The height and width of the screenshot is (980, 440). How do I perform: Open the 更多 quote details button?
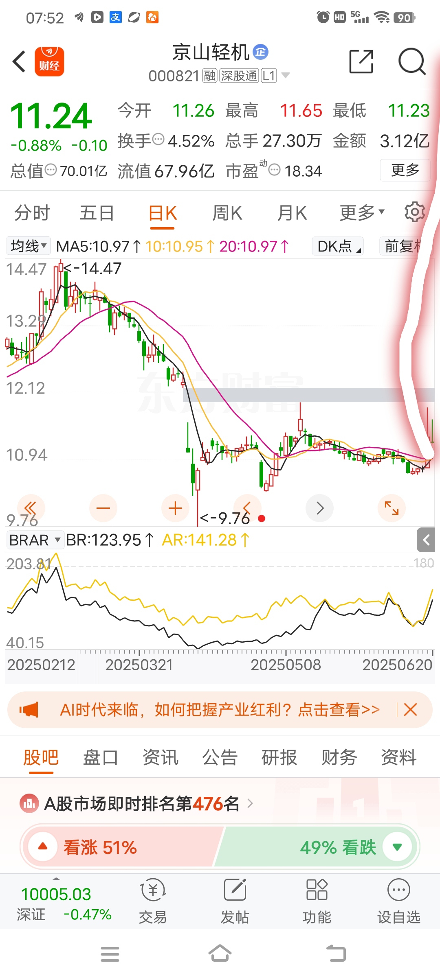pos(405,170)
